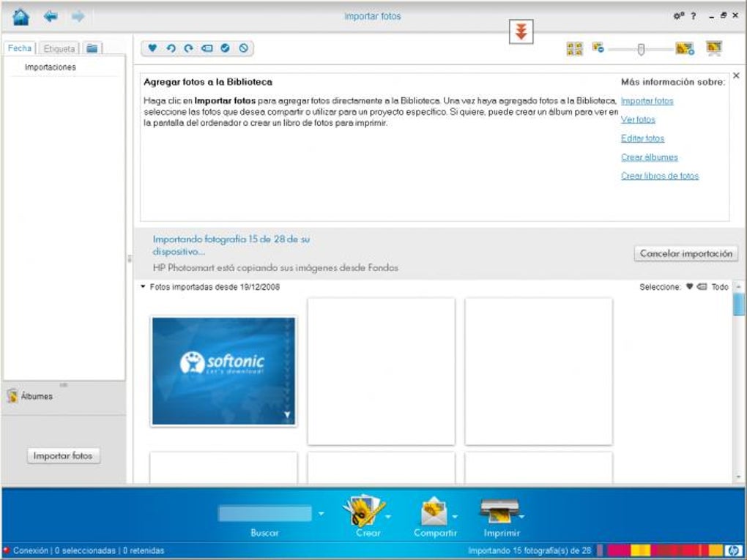This screenshot has height=560, width=747.
Task: Click the Álbumes icon in sidebar
Action: [12, 396]
